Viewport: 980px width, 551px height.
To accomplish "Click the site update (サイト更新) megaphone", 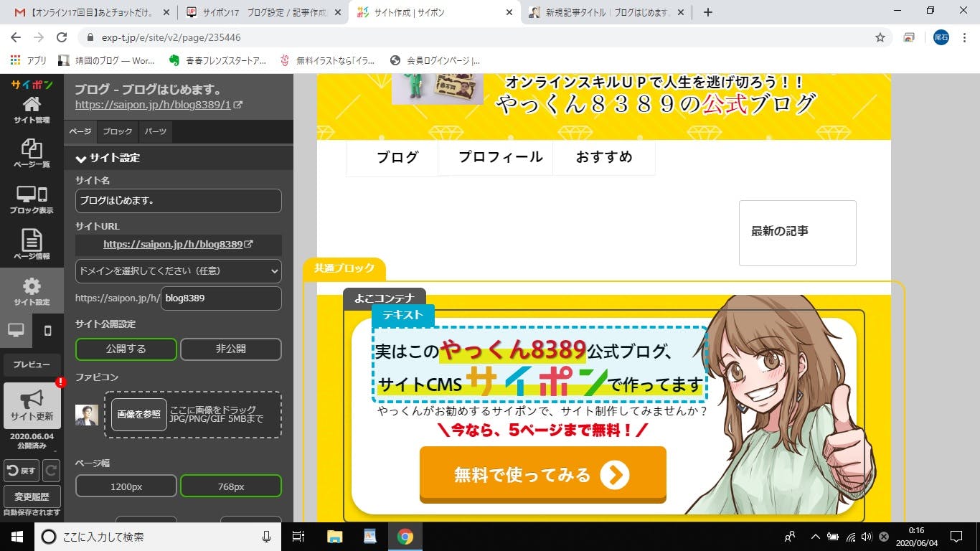I will click(32, 405).
